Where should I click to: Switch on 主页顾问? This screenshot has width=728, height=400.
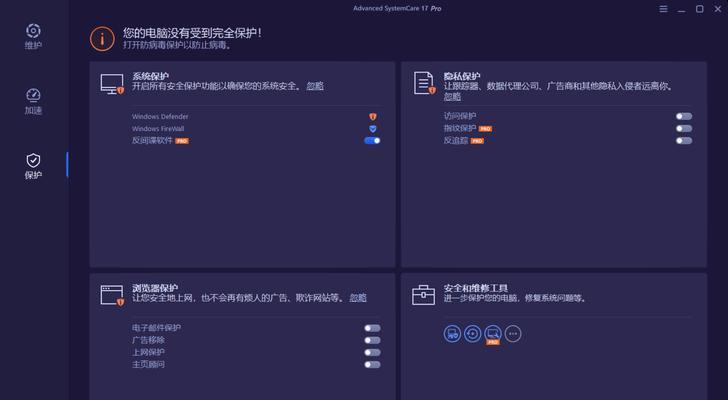point(372,364)
